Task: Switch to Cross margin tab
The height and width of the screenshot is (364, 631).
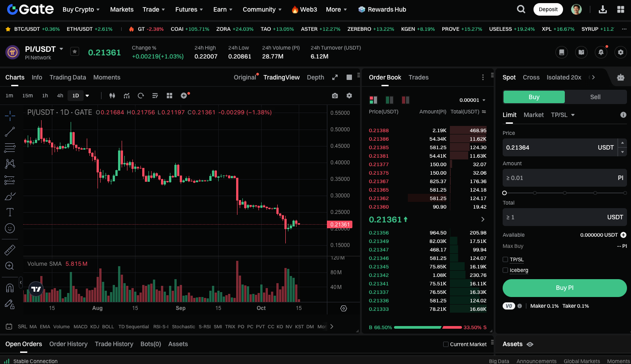Action: coord(531,77)
